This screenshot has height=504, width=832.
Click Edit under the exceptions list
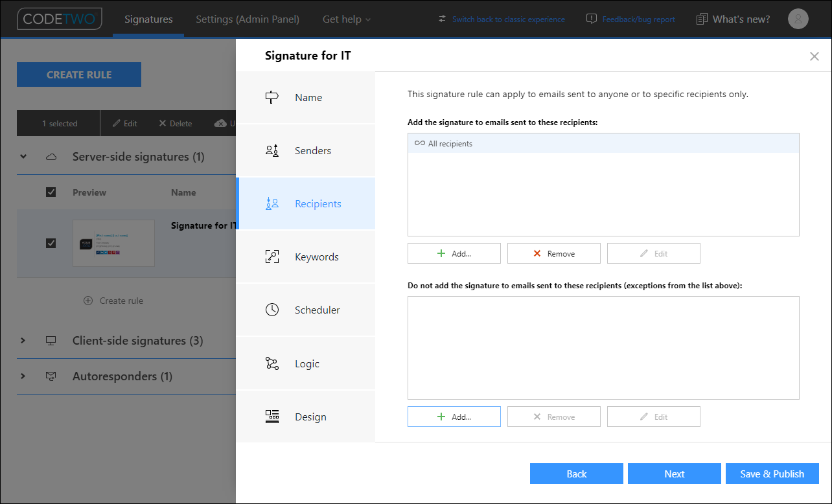[x=654, y=417]
